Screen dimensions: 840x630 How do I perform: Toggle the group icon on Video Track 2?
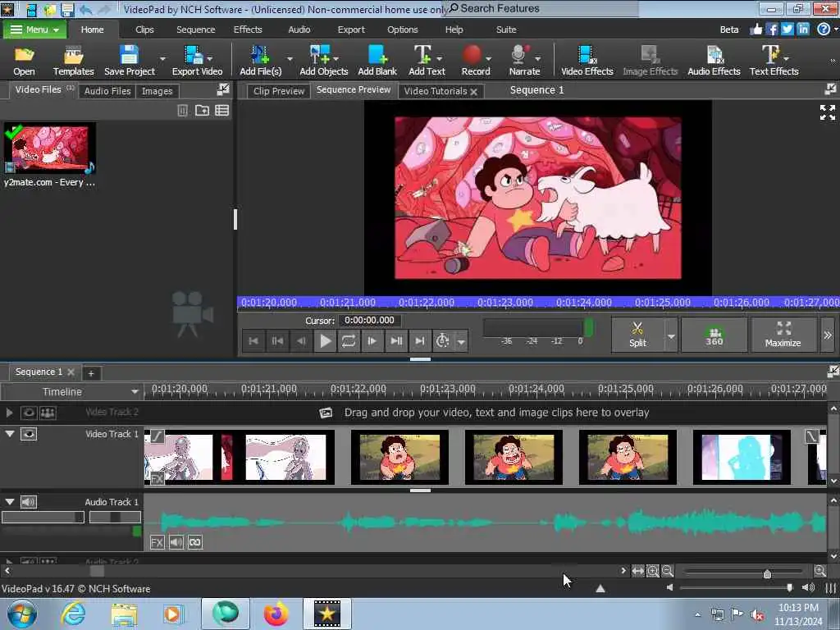coord(48,413)
